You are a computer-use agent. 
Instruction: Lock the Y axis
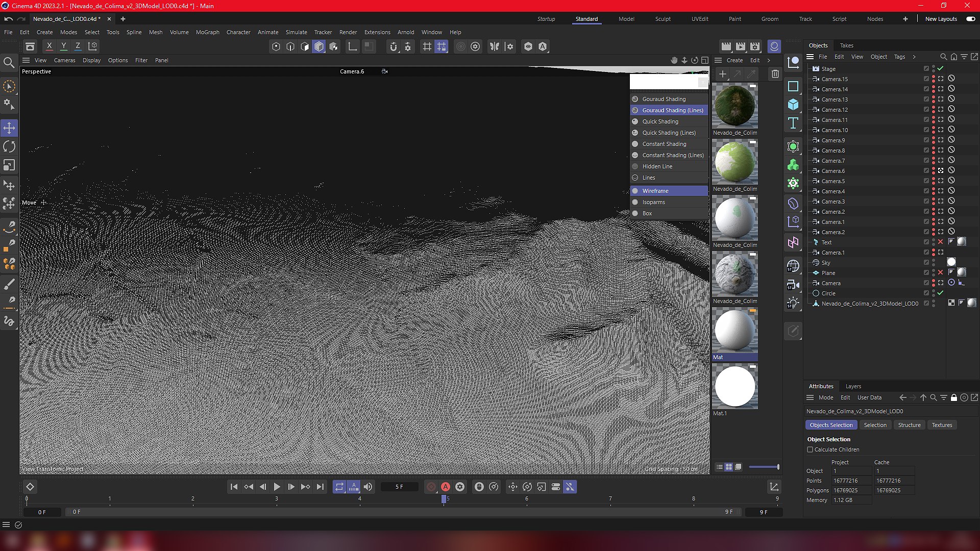point(64,46)
